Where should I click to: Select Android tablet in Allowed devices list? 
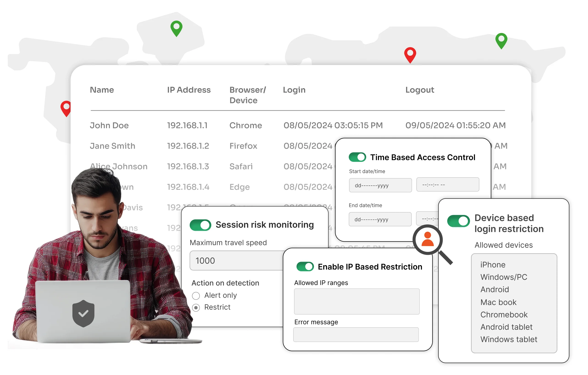(506, 327)
